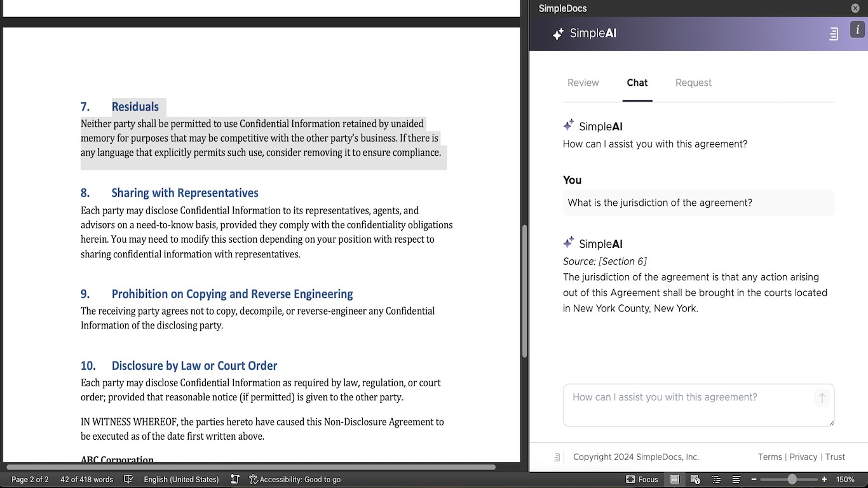Open the info button in SimpleAI header
This screenshot has width=868, height=488.
tap(857, 30)
